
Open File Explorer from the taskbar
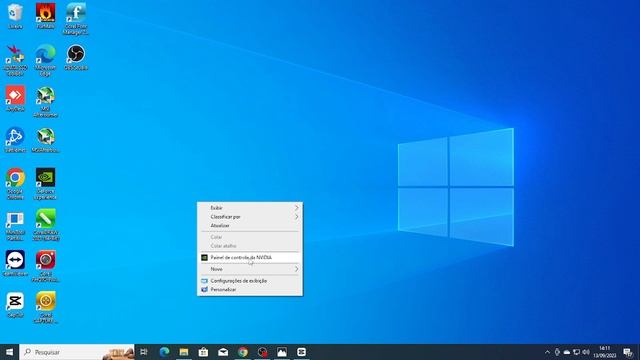pyautogui.click(x=184, y=352)
